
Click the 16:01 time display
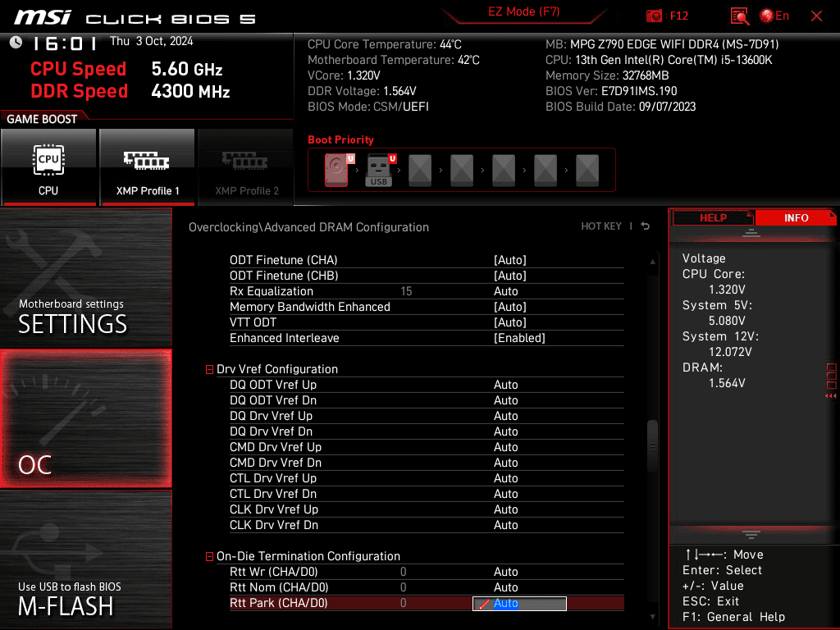[64, 43]
